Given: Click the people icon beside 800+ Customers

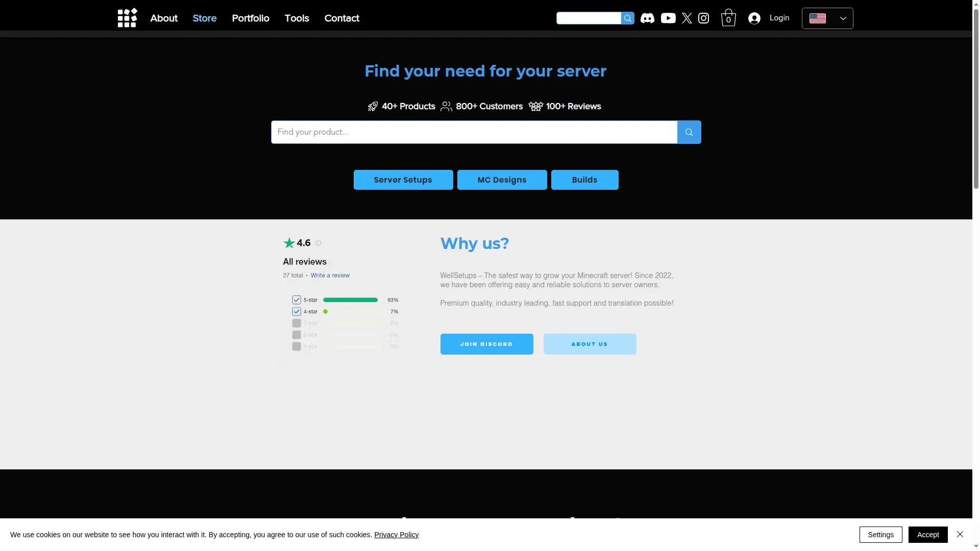Looking at the screenshot, I should pos(446,106).
